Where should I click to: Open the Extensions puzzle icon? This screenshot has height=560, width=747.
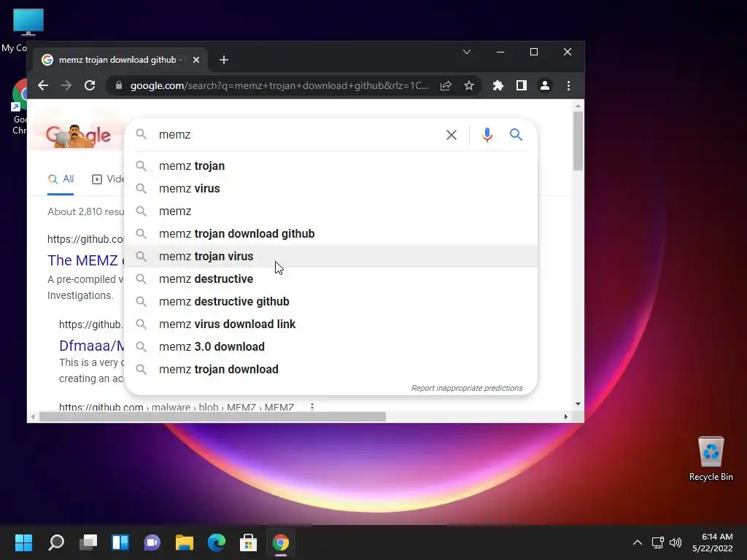click(498, 86)
